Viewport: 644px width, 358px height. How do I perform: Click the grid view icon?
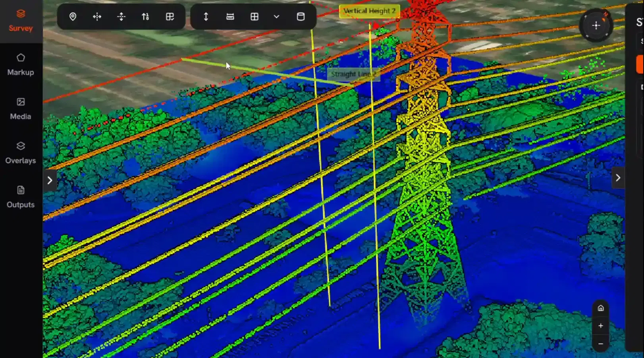click(x=254, y=17)
